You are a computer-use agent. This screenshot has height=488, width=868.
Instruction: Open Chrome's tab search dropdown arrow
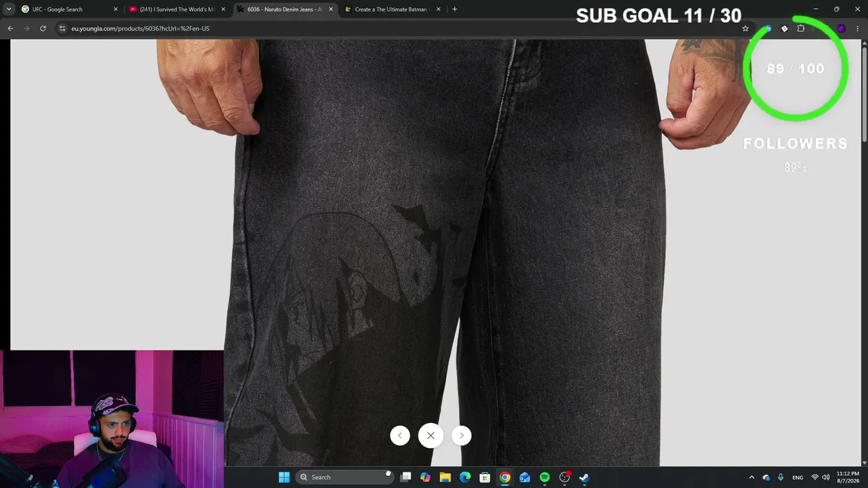[9, 9]
